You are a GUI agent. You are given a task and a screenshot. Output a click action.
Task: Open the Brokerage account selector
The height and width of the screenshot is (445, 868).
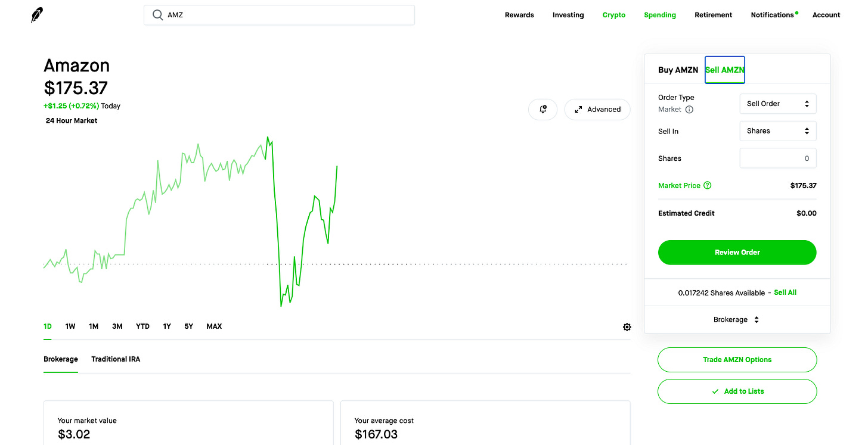click(x=736, y=320)
